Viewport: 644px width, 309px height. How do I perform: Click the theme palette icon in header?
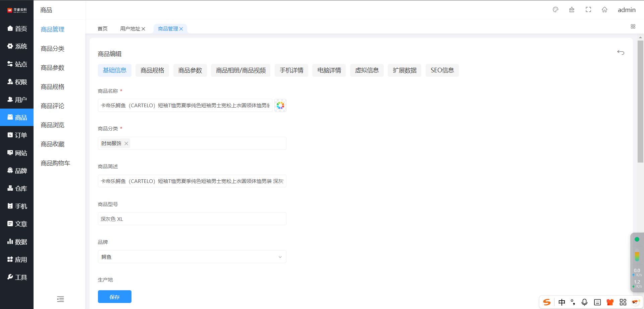pos(555,10)
